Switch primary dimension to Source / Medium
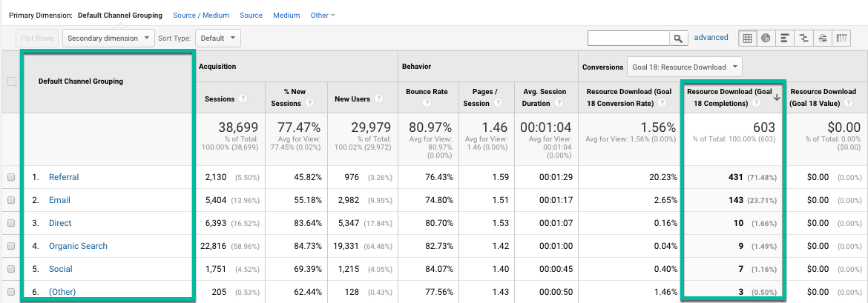Viewport: 868px width, 303px height. 201,15
